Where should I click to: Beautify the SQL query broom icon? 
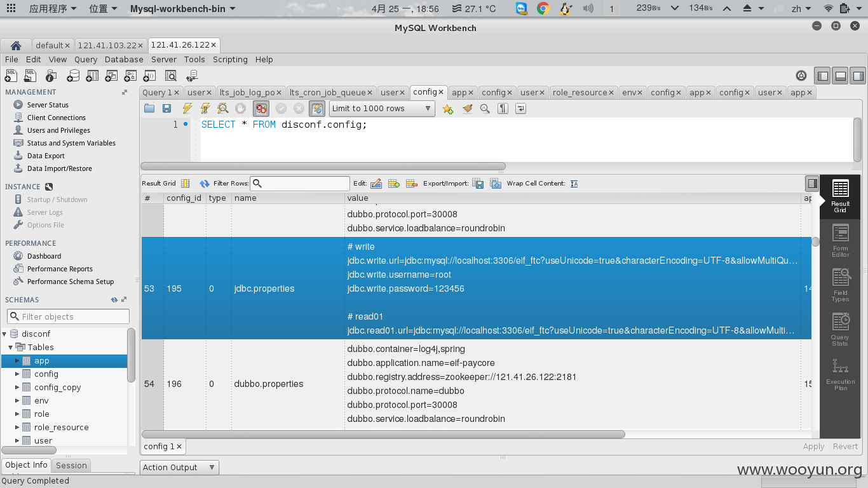pyautogui.click(x=467, y=109)
